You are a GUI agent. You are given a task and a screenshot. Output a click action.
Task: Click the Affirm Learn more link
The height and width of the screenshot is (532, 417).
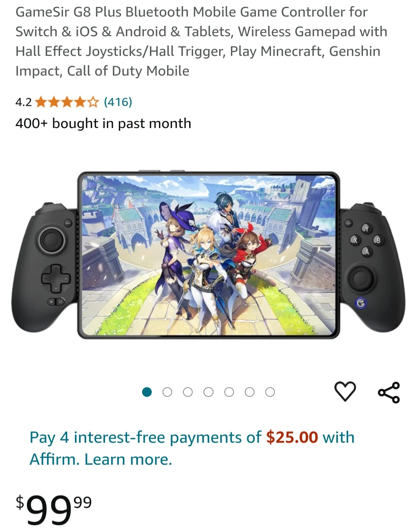(x=128, y=459)
